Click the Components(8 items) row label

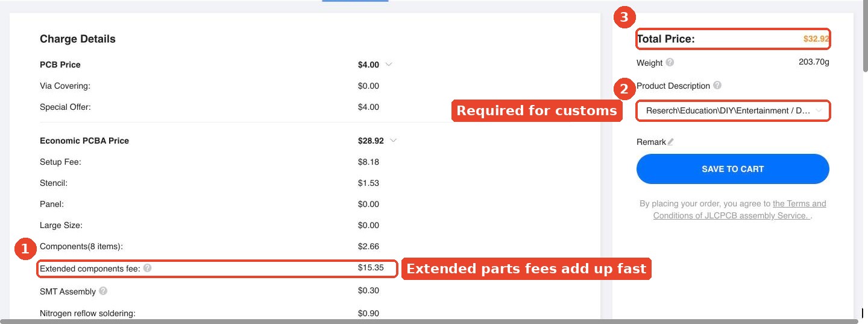pyautogui.click(x=81, y=246)
